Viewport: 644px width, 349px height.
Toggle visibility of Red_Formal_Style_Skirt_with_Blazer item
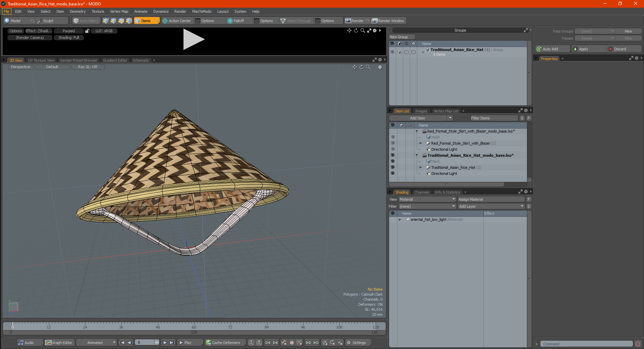click(393, 143)
